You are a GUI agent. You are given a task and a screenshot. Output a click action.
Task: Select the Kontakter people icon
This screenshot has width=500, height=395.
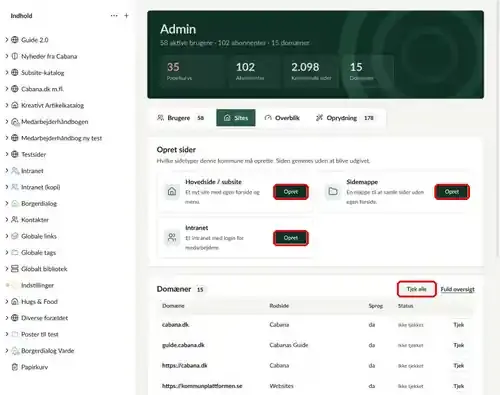tap(15, 220)
